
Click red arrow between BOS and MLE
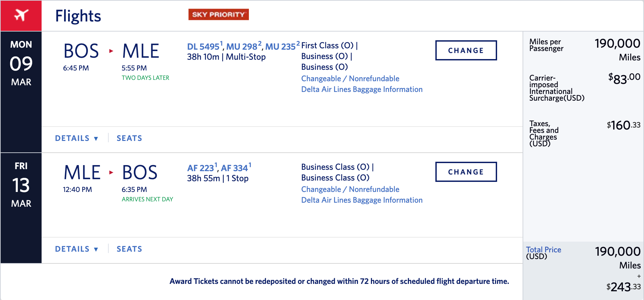[x=111, y=51]
